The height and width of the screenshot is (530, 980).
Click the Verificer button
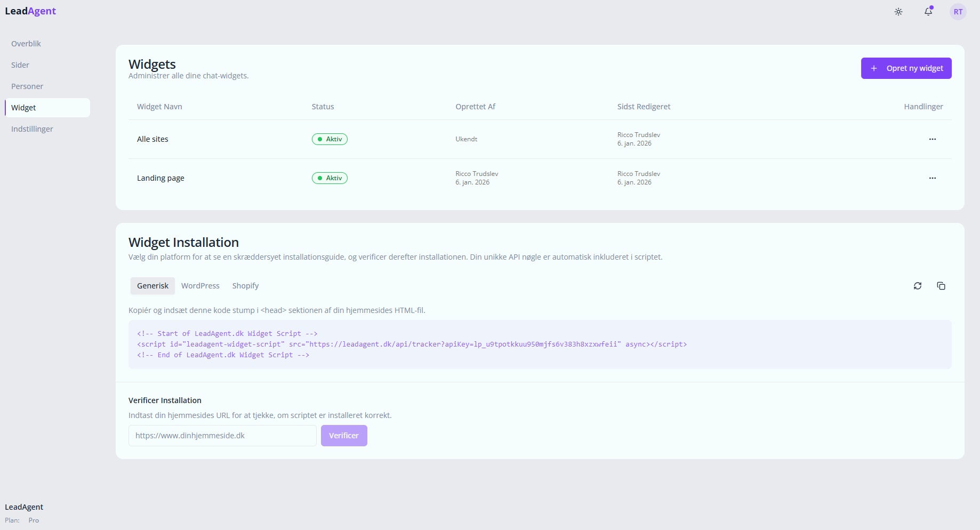344,436
